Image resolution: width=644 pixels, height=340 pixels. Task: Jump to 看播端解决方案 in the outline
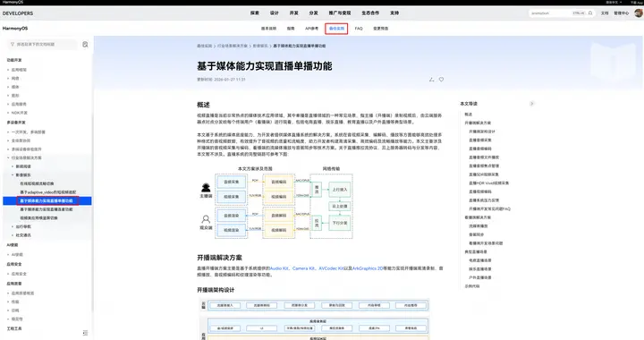tap(478, 217)
